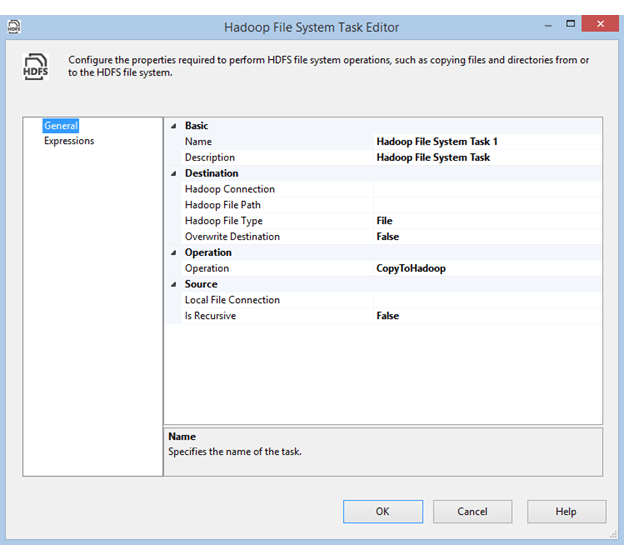Click the Destination category header text
The height and width of the screenshot is (560, 624).
(211, 174)
